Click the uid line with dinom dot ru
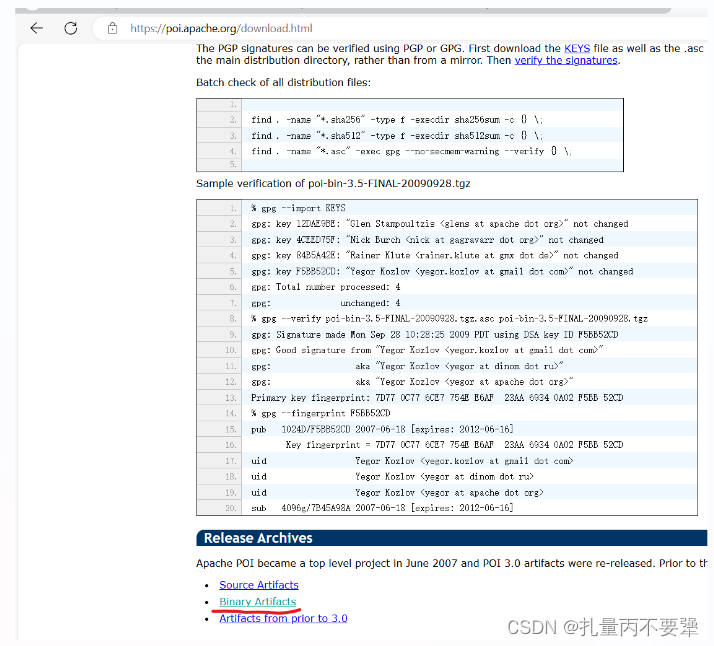Viewport: 714px width, 646px height. [393, 477]
